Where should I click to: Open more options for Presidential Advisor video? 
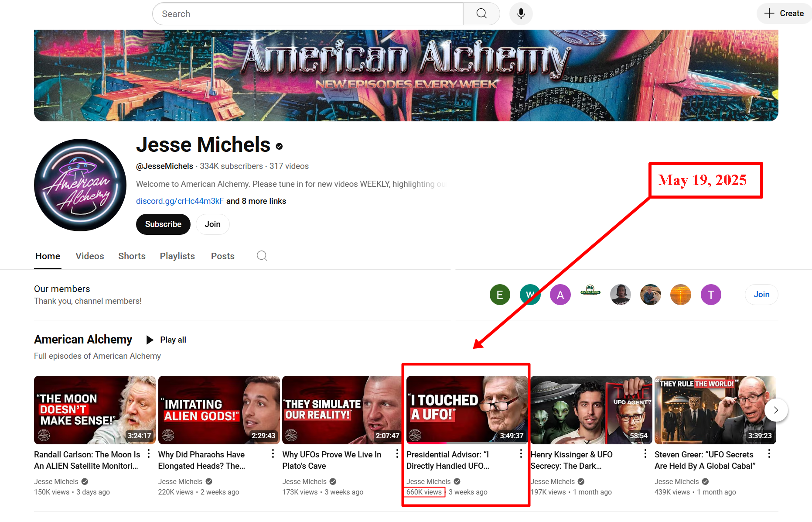(x=521, y=454)
